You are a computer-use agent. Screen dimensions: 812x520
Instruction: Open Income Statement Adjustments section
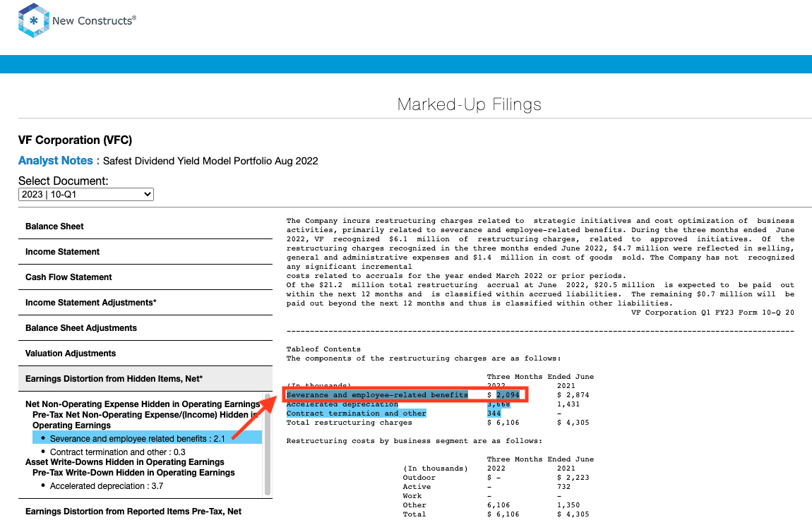pos(145,302)
